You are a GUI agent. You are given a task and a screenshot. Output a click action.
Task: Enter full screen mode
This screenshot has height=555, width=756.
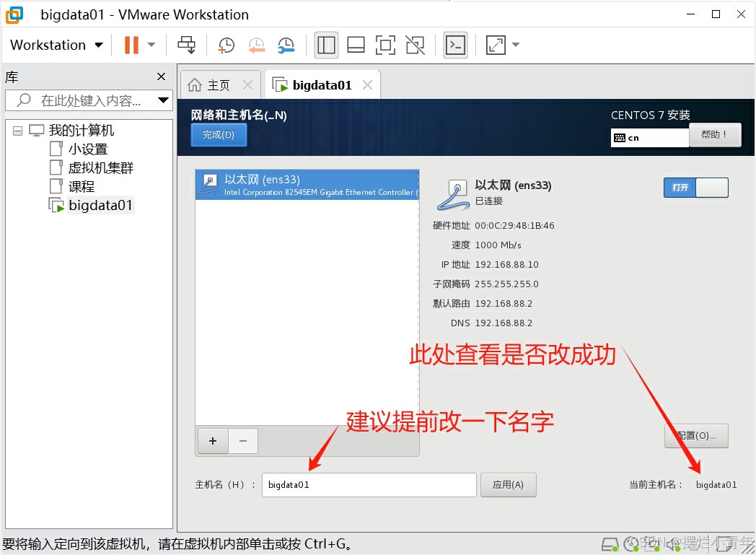click(x=385, y=45)
